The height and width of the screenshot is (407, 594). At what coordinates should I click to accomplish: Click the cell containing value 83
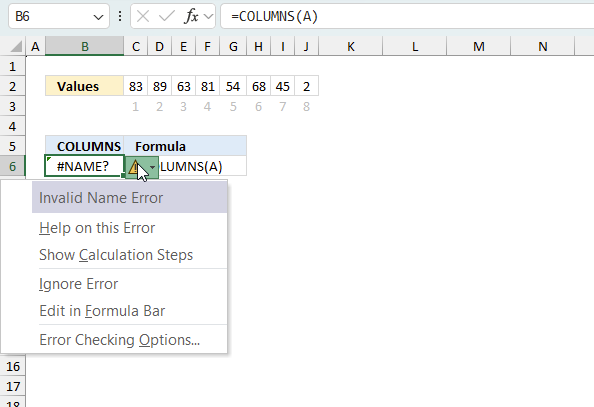tap(136, 86)
